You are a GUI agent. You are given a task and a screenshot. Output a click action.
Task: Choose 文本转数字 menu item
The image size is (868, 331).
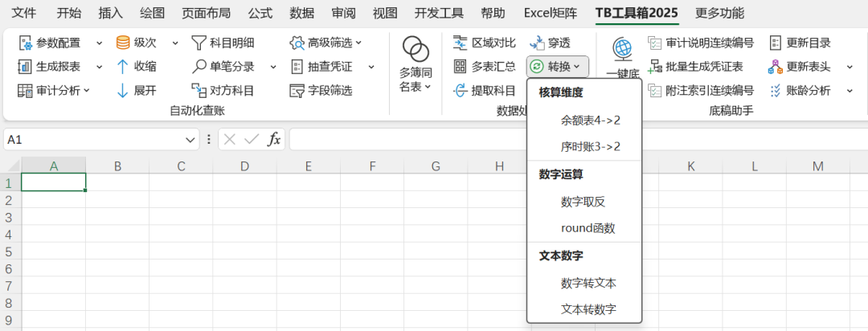[584, 309]
